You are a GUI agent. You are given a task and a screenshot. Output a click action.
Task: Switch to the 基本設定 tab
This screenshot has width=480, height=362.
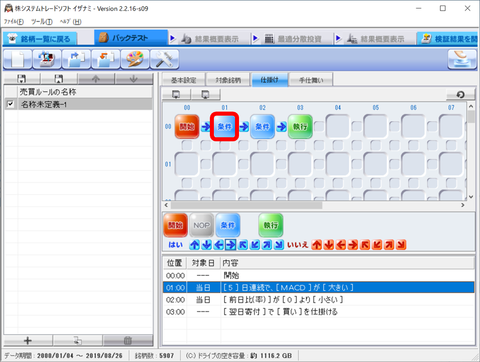[183, 80]
